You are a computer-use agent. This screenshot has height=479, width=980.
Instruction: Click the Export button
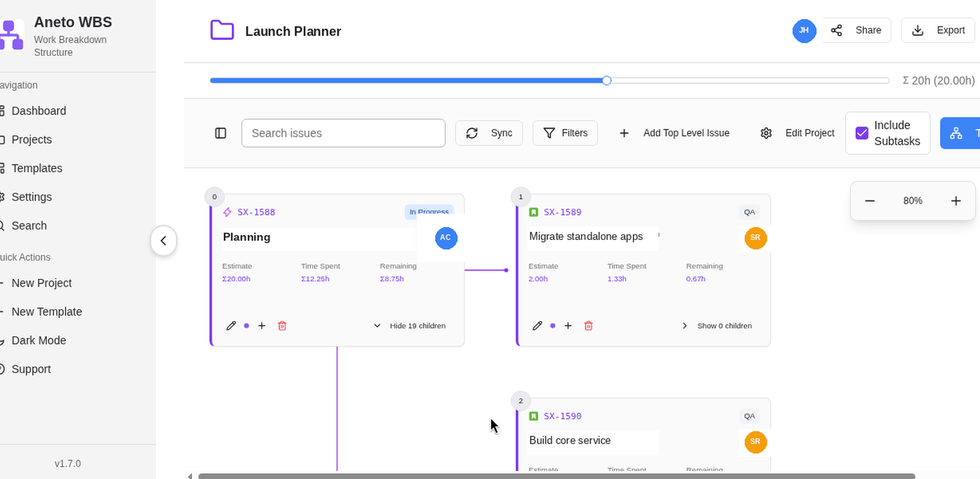pos(938,30)
